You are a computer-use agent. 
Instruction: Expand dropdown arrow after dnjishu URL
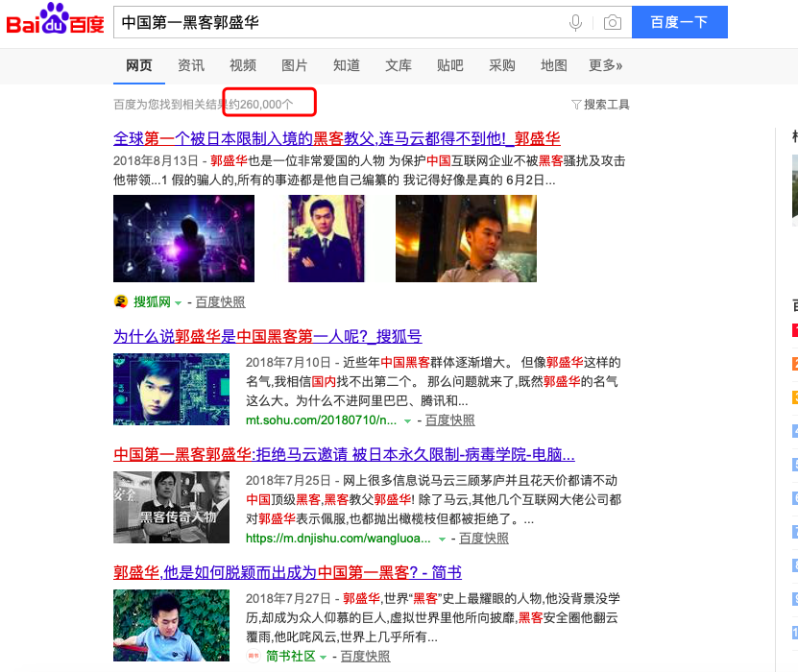tap(443, 540)
